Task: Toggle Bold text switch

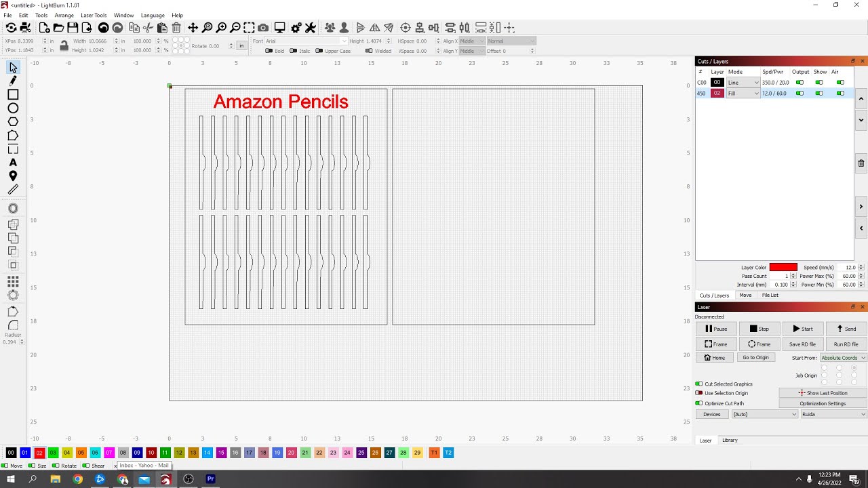Action: pyautogui.click(x=269, y=51)
